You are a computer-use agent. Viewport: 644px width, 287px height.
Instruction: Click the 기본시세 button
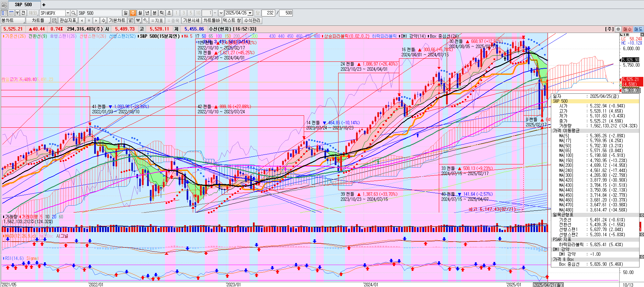191,21
